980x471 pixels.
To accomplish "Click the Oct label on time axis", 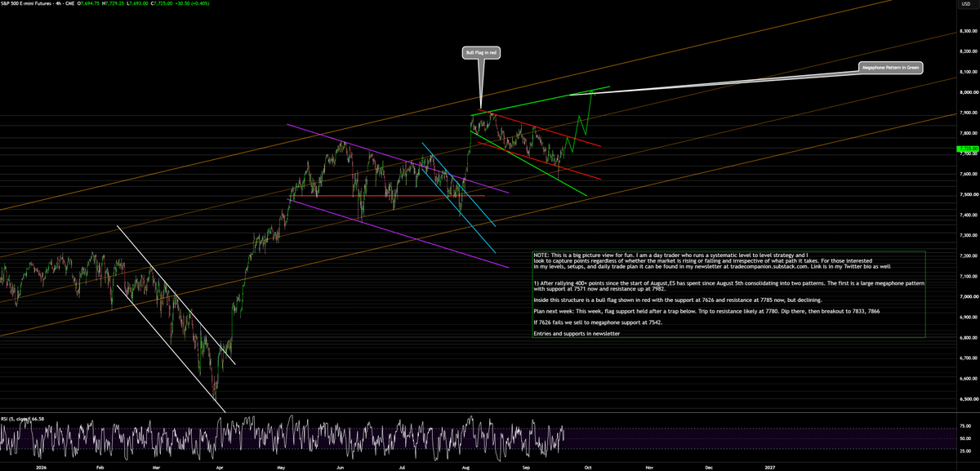I will 588,467.
